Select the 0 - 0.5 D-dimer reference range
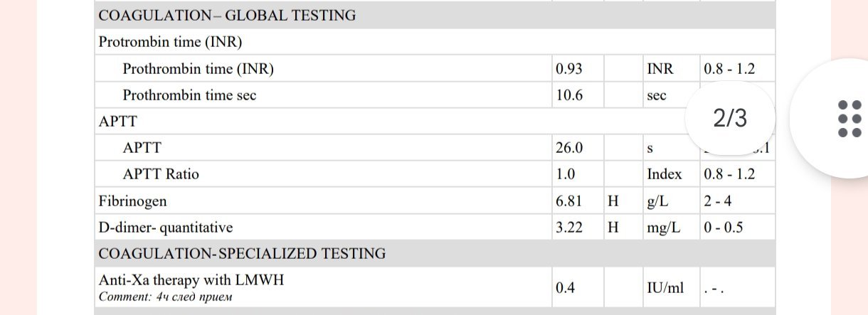 724,228
